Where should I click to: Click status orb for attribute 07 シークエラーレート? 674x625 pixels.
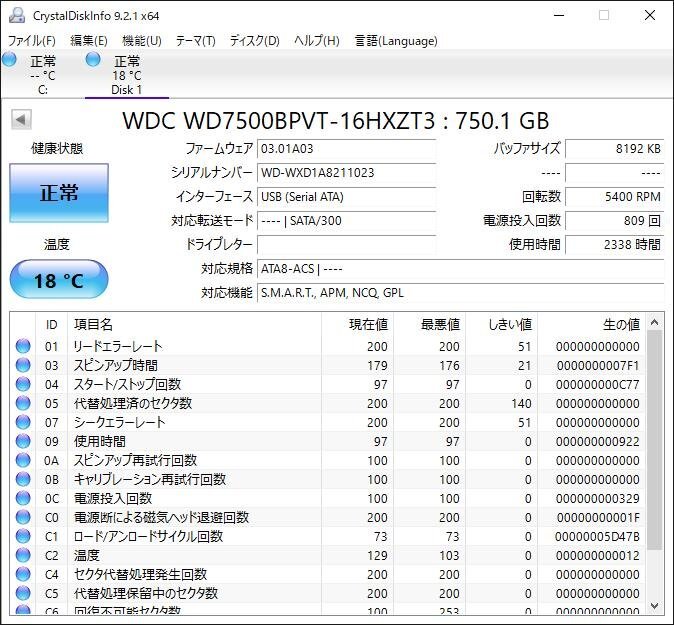(23, 422)
